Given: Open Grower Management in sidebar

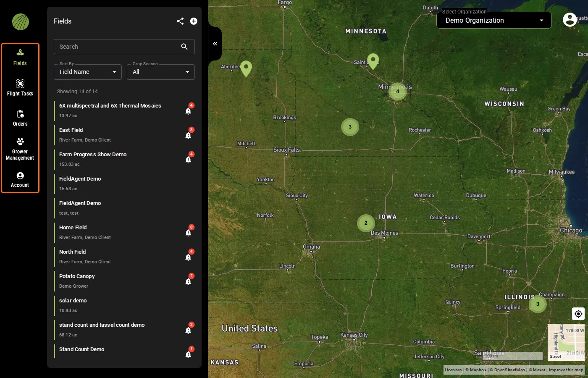Looking at the screenshot, I should pos(20,149).
